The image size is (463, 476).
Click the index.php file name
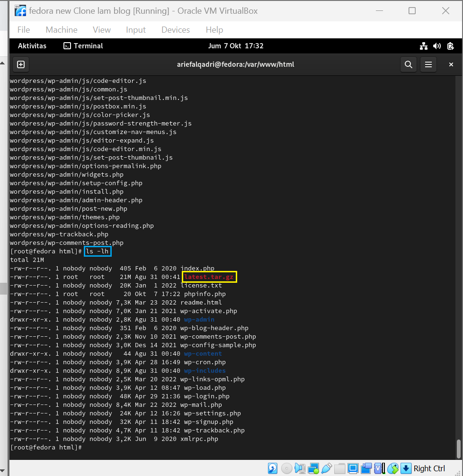[x=197, y=269]
